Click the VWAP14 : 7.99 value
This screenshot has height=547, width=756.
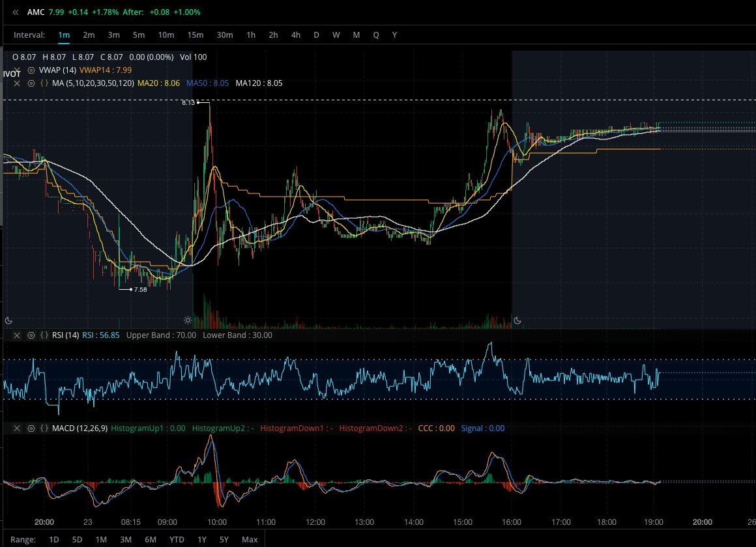coord(106,70)
